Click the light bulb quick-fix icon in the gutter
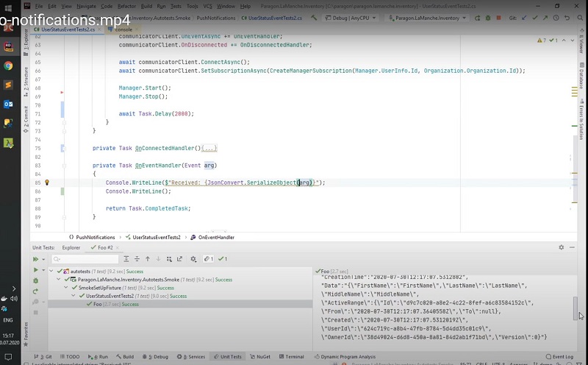Screen dimensions: 588x365 (47, 182)
